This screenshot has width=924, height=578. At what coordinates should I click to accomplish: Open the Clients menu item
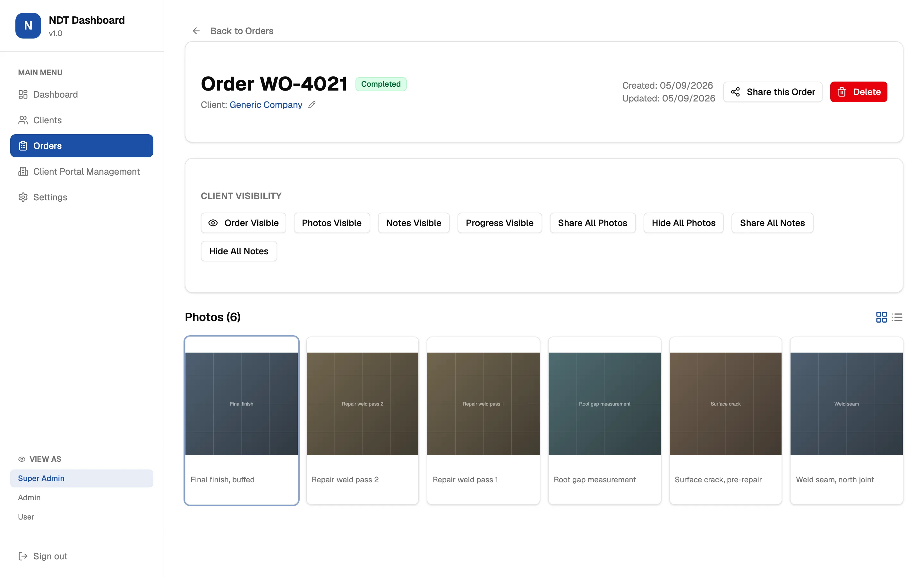click(82, 120)
